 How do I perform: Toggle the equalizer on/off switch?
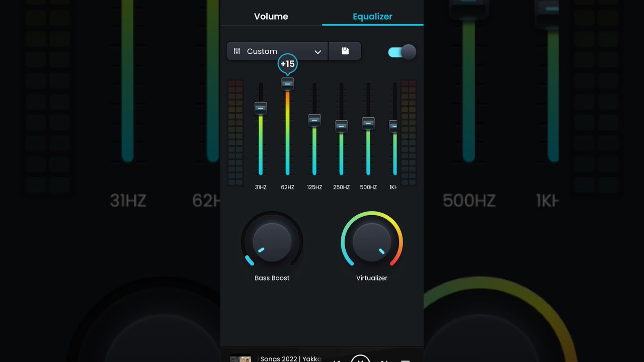[x=402, y=52]
